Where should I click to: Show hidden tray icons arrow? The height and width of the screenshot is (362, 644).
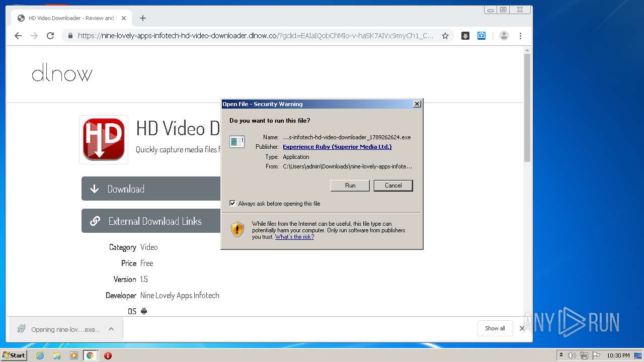click(561, 355)
